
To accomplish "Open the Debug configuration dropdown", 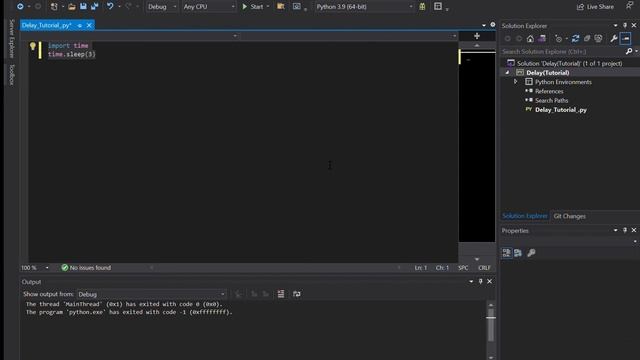I will (x=162, y=7).
